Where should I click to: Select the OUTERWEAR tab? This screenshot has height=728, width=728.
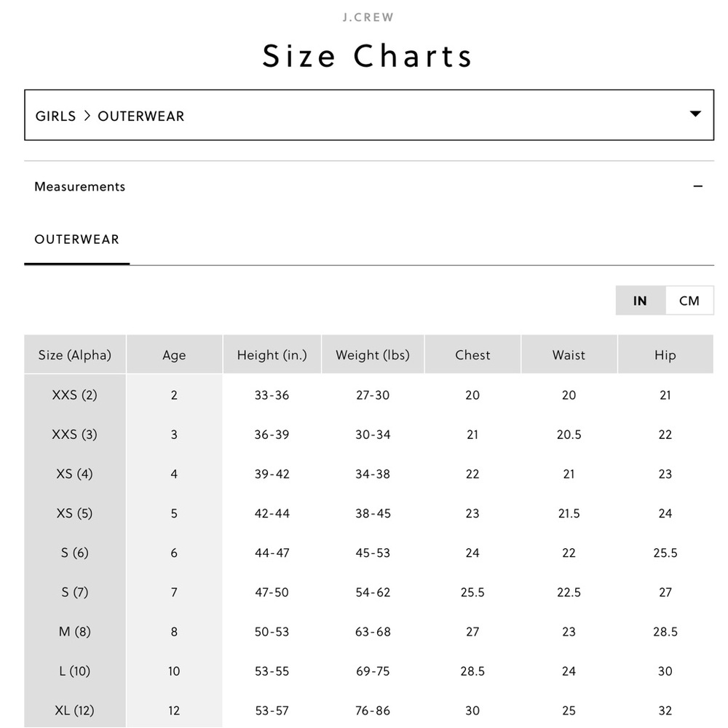[76, 240]
